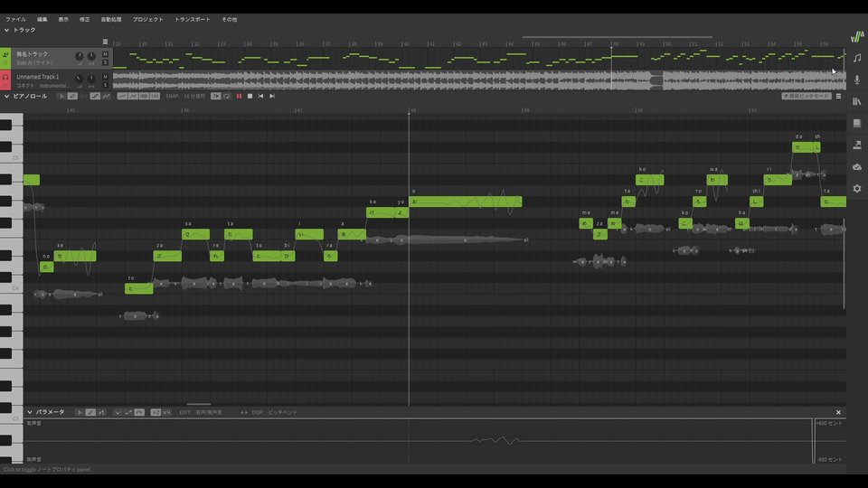Toggle auto-scroll playback follow button
Image resolution: width=868 pixels, height=488 pixels.
[x=216, y=97]
